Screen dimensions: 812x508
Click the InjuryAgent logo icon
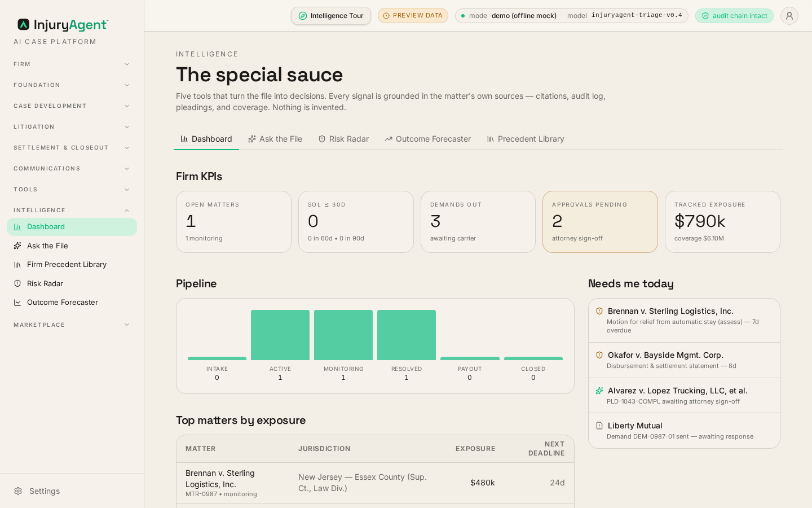(x=23, y=25)
